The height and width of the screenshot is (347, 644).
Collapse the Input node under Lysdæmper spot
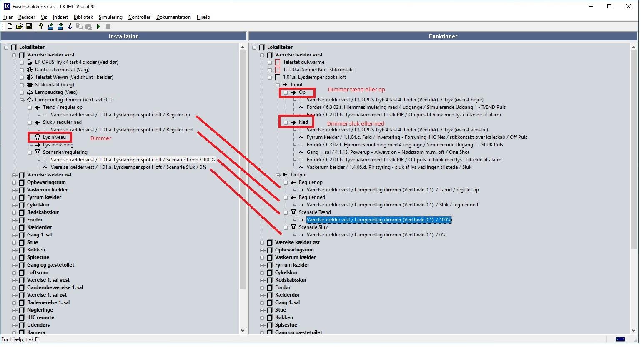(x=278, y=85)
